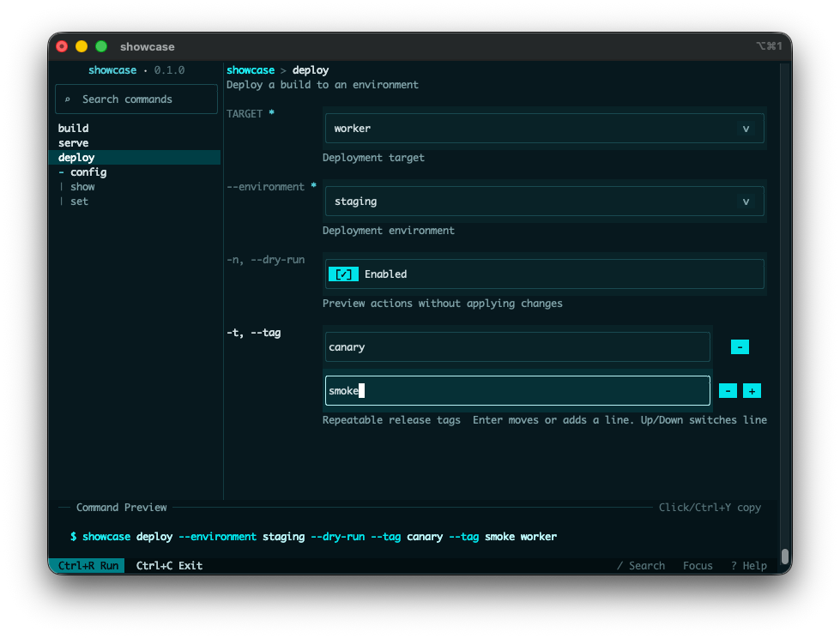
Task: Copy command via Click/Ctrl+Y copy label
Action: point(710,508)
